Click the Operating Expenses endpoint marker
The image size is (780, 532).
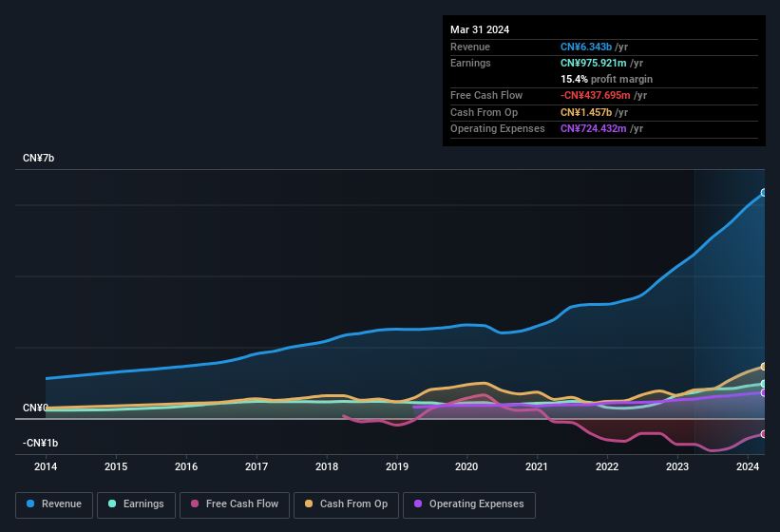[764, 392]
